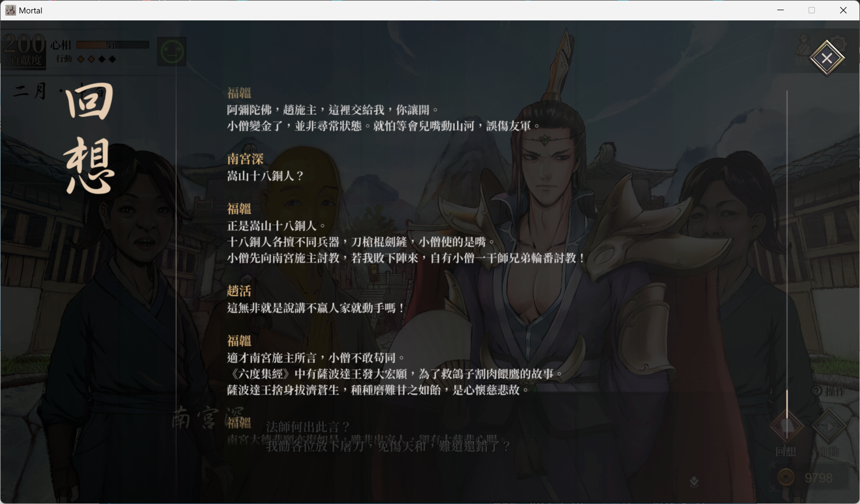Close the 回想 recall log overlay

pyautogui.click(x=827, y=58)
